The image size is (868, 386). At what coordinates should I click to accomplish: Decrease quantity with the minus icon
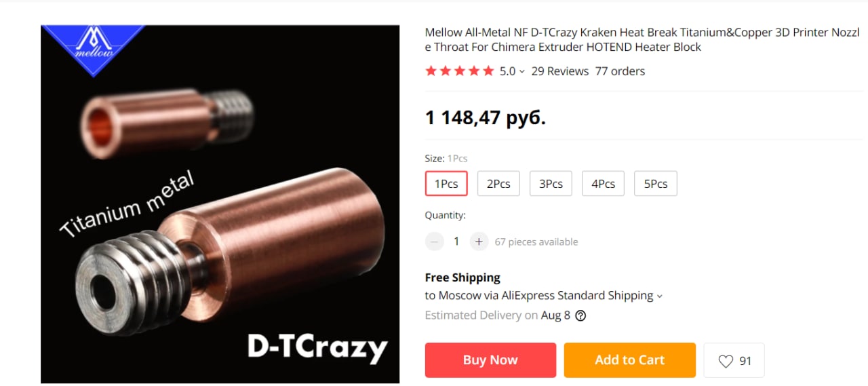point(434,242)
